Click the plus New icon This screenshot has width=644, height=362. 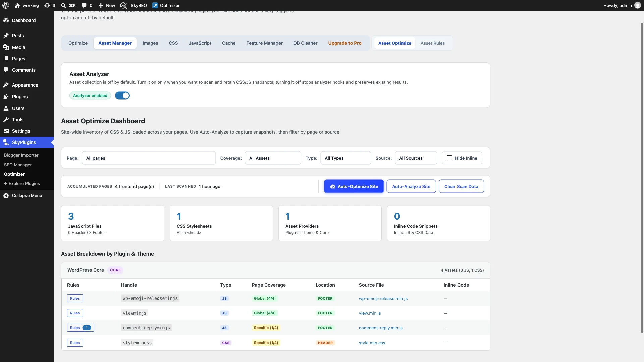pos(101,5)
